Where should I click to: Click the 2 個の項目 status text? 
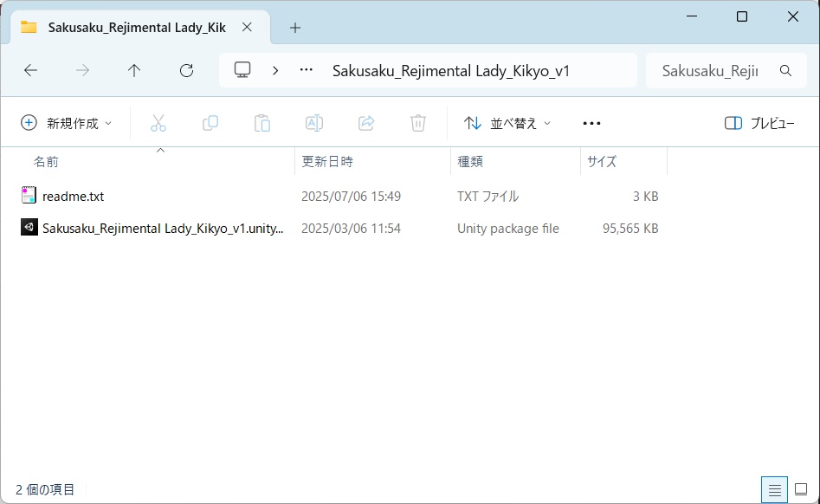[x=45, y=490]
